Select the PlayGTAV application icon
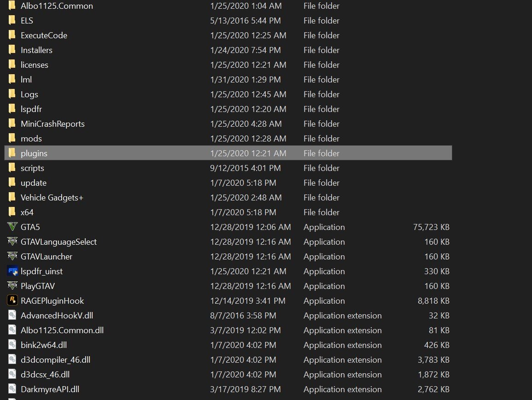This screenshot has height=400, width=532. (12, 286)
